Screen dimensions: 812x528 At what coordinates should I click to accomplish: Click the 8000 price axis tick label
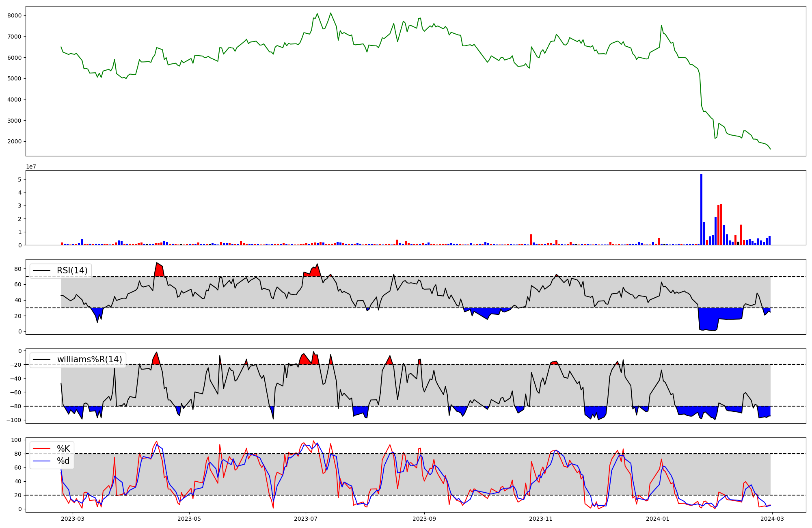[15, 15]
